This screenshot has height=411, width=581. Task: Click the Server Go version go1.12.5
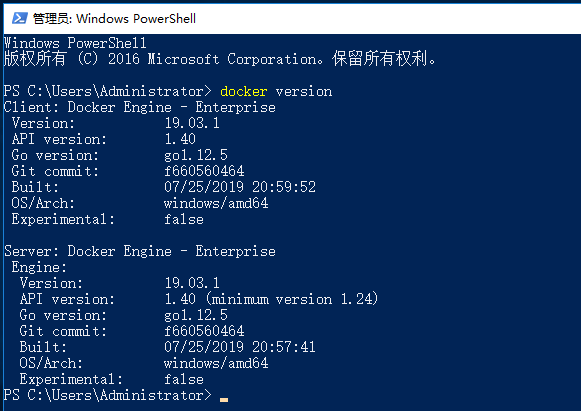196,315
